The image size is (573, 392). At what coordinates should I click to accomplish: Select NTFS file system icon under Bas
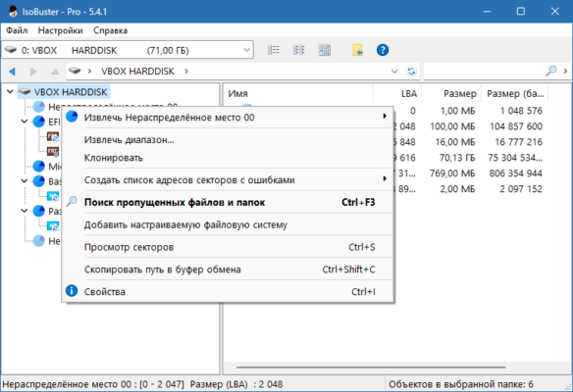(x=53, y=196)
